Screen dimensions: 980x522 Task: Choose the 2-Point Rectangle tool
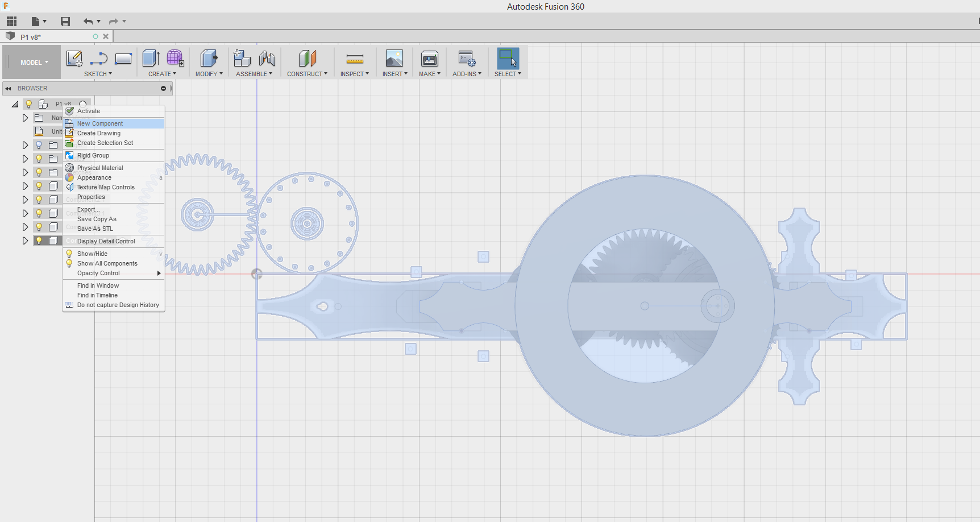123,59
